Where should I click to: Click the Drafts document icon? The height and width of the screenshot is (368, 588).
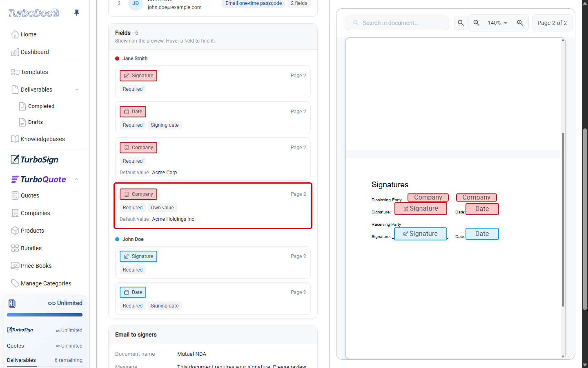click(x=22, y=122)
